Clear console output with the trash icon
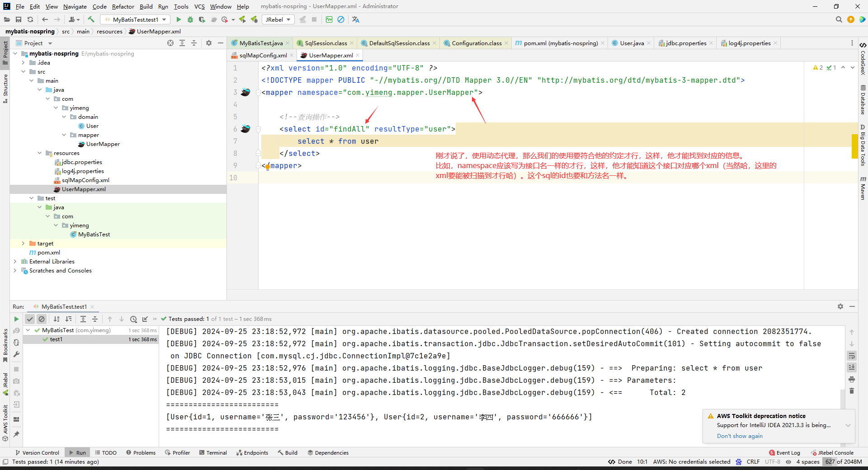The height and width of the screenshot is (470, 868). (x=852, y=391)
